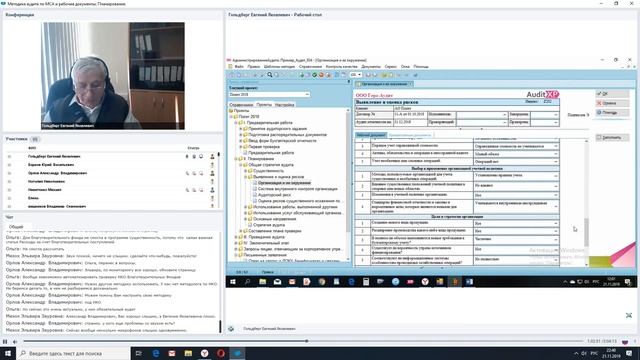Click the orange round icon in the AuditXP toolbar
640x360 pixels.
(321, 75)
